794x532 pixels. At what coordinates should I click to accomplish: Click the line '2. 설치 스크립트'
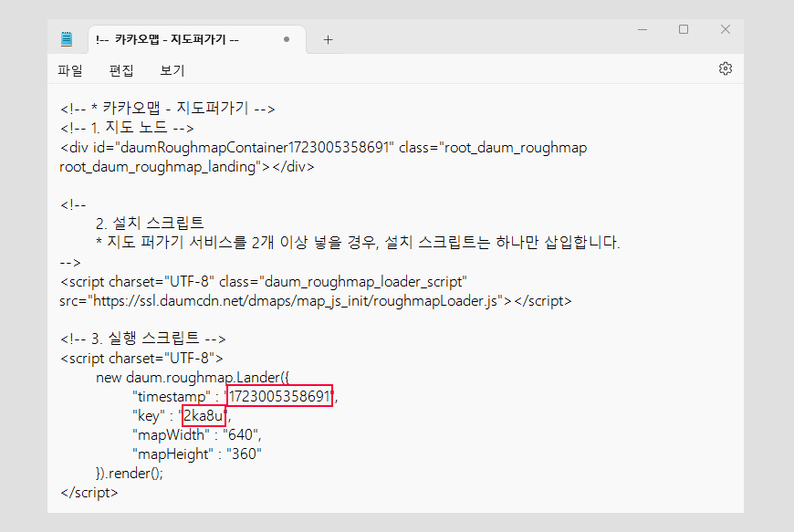150,223
